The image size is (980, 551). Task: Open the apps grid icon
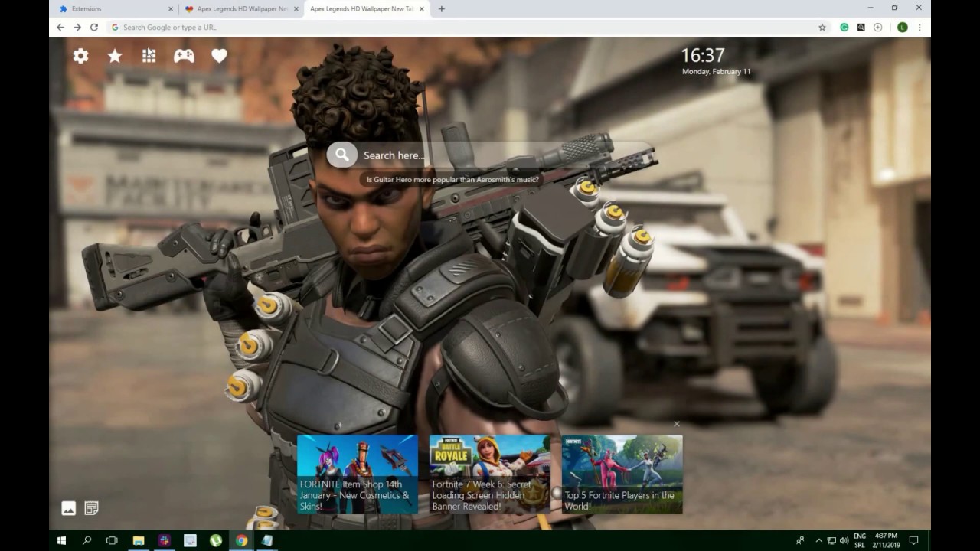point(149,56)
